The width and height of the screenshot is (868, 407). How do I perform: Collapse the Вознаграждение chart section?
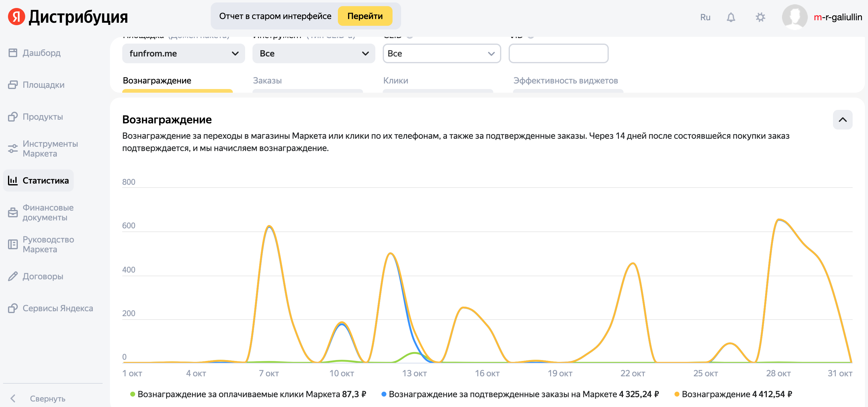pyautogui.click(x=843, y=120)
